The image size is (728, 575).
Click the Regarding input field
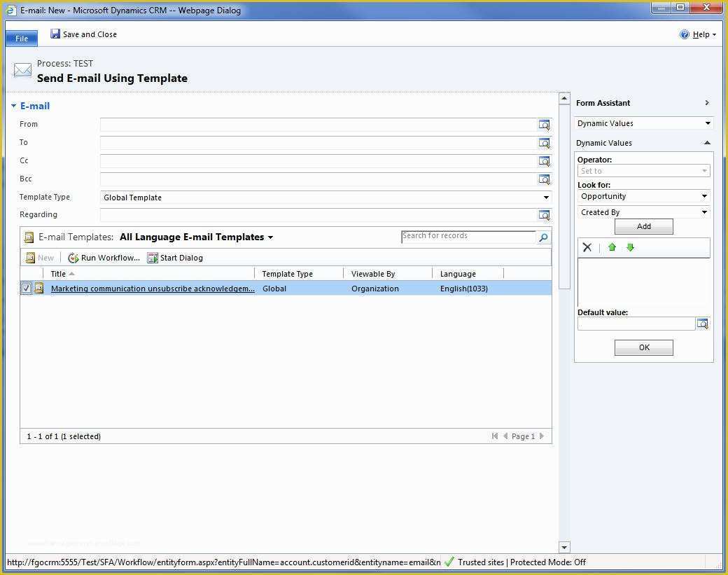pos(318,214)
